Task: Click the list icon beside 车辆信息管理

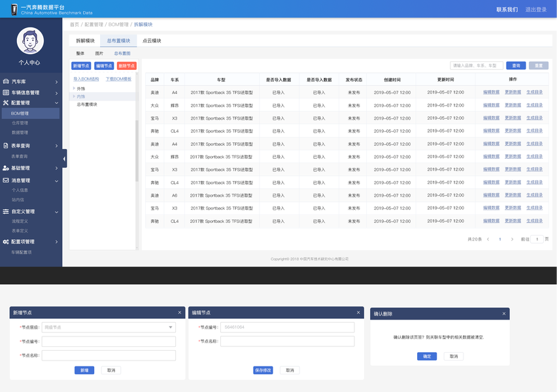Action: click(x=6, y=92)
